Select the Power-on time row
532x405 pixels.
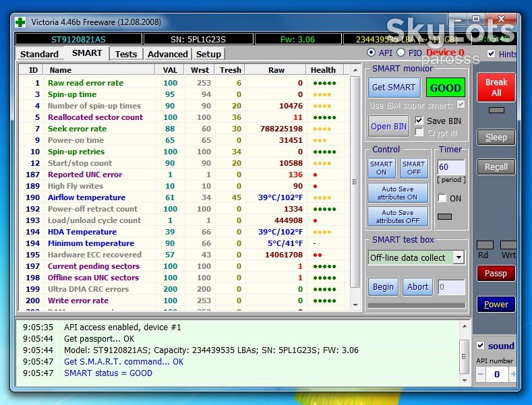tap(184, 140)
